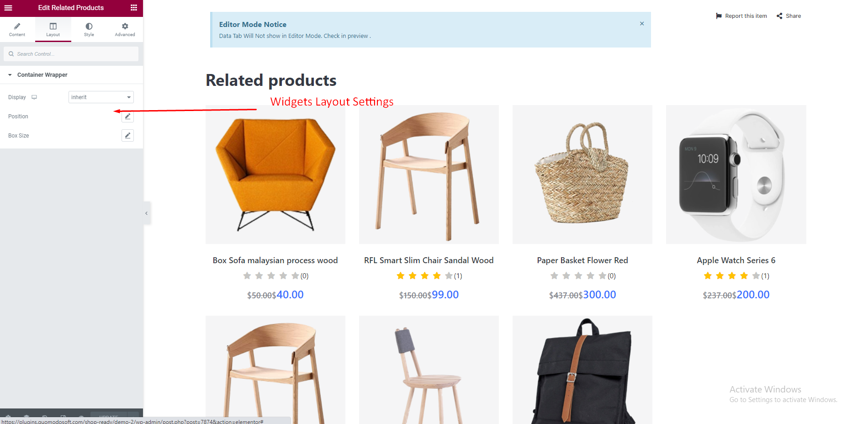Click the Report this item flag icon
Image resolution: width=868 pixels, height=424 pixels.
coord(719,16)
